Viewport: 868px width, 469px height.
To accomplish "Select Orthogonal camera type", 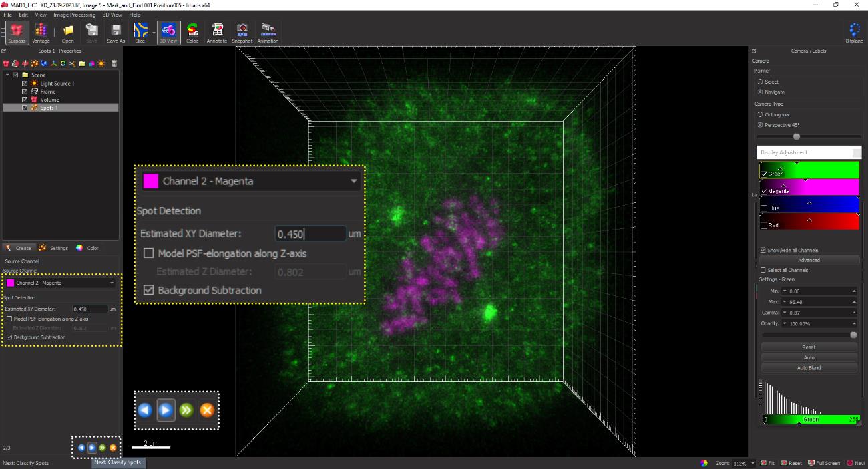I will [x=761, y=114].
